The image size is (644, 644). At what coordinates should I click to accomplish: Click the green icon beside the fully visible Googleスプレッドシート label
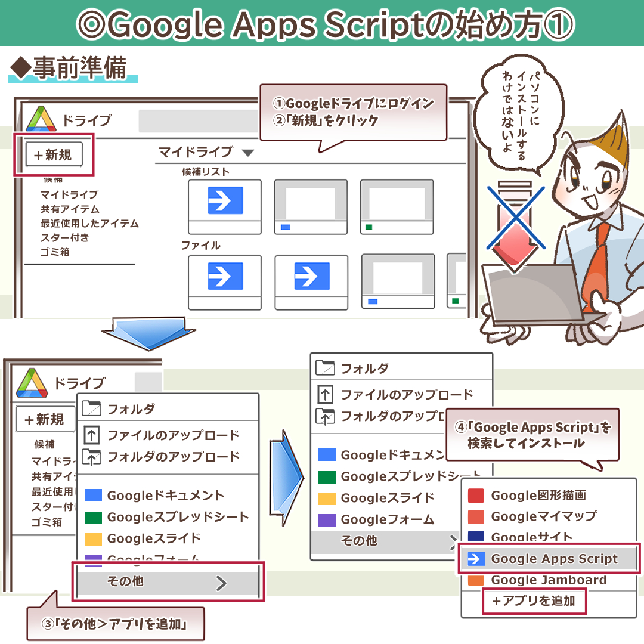coord(94,517)
